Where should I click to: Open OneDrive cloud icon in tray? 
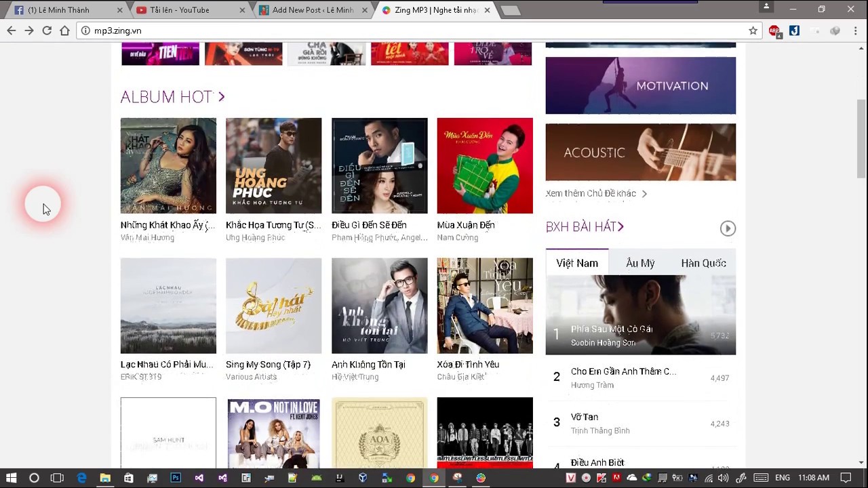[x=632, y=478]
